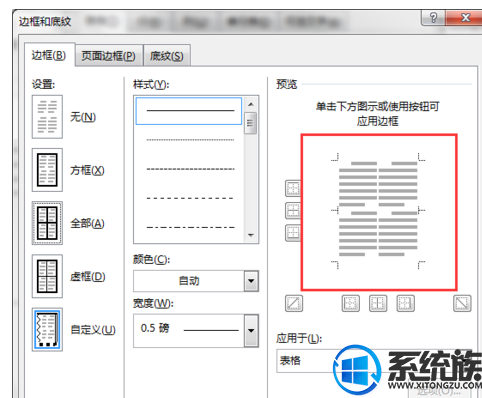Pick the 虚框(D) grid border setting
Image resolution: width=482 pixels, height=398 pixels.
click(x=47, y=276)
